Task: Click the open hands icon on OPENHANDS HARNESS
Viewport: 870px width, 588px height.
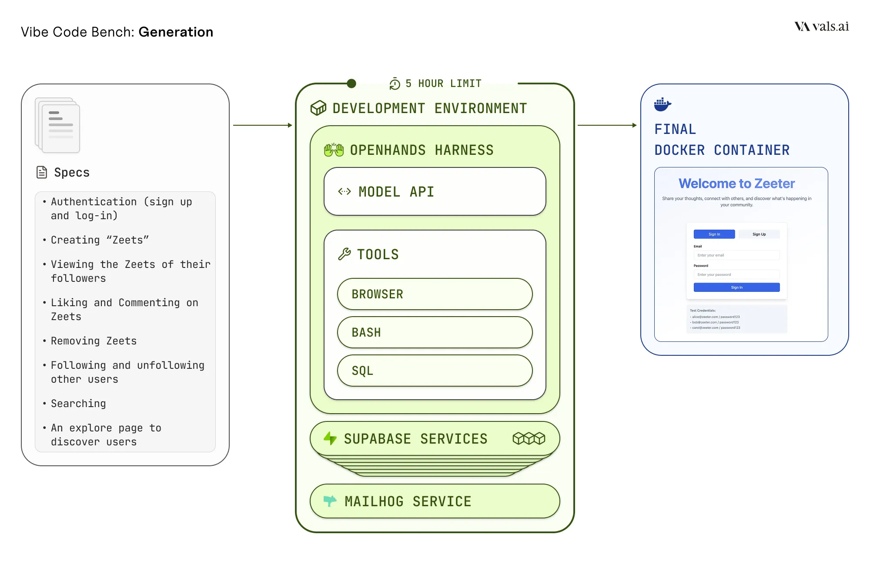Action: [x=334, y=150]
